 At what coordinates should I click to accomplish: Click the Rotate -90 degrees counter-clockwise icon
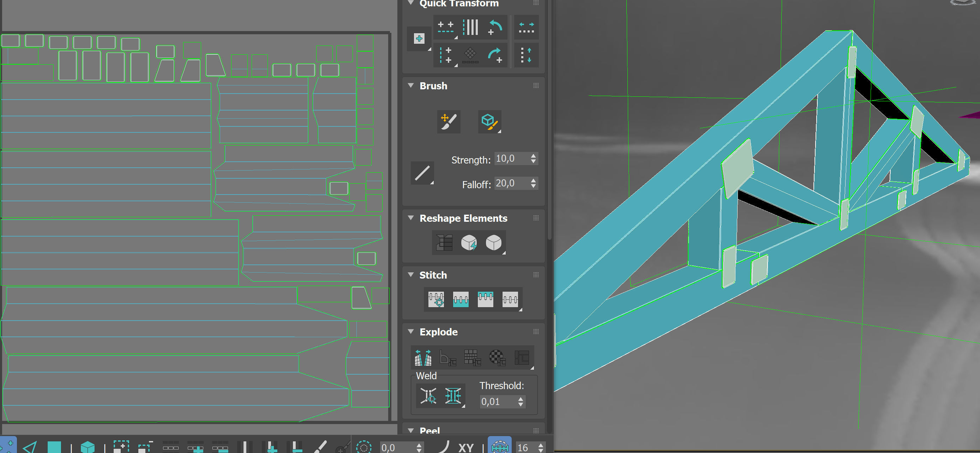click(x=495, y=27)
